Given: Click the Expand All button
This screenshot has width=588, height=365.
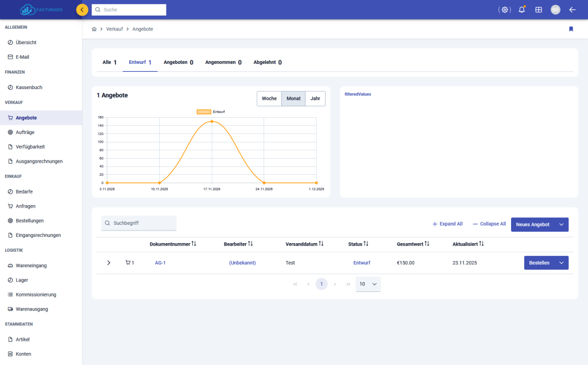Looking at the screenshot, I should point(447,224).
